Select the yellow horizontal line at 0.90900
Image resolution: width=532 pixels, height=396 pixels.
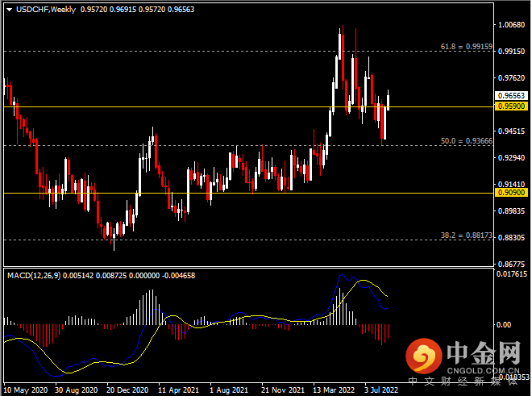coord(248,193)
